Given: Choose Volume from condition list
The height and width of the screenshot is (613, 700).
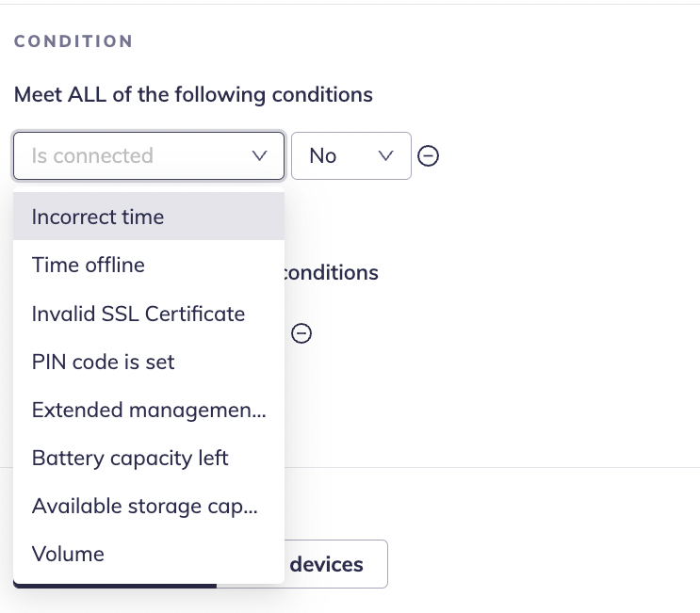Looking at the screenshot, I should pyautogui.click(x=68, y=554).
